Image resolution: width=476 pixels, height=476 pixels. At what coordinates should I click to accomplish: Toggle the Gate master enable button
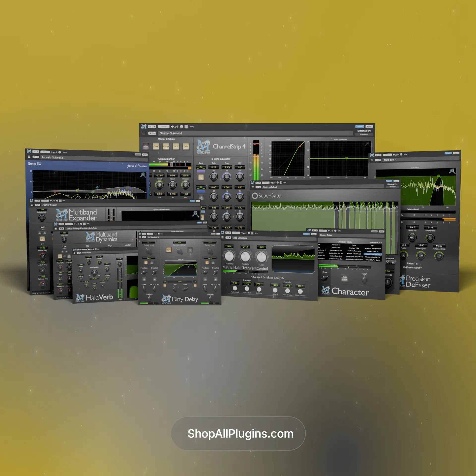[156, 147]
